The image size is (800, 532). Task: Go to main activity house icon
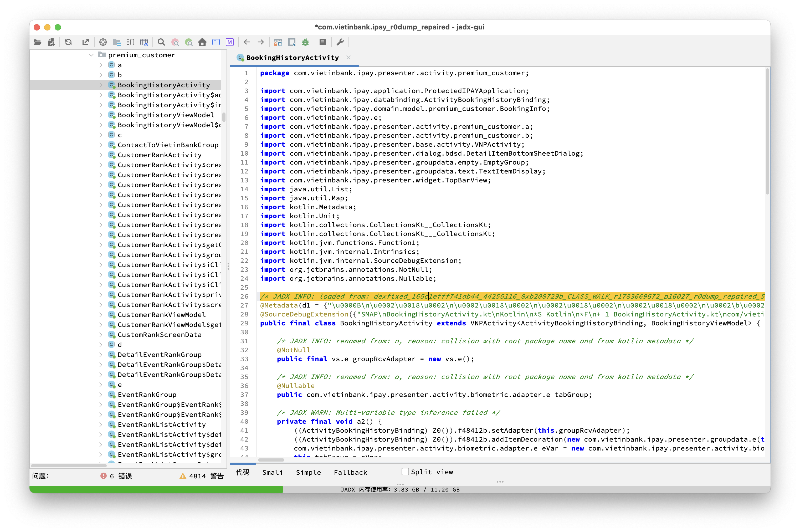tap(203, 42)
